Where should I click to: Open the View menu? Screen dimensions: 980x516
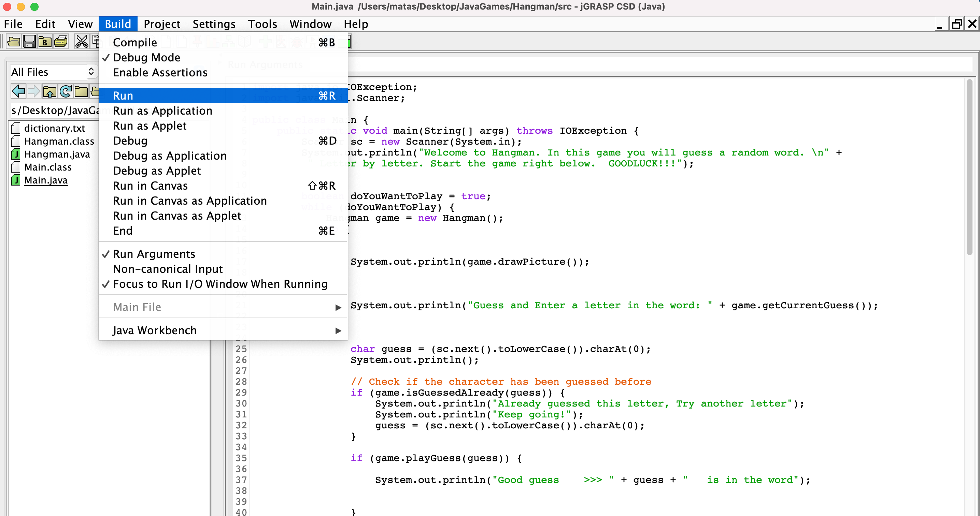pos(80,24)
